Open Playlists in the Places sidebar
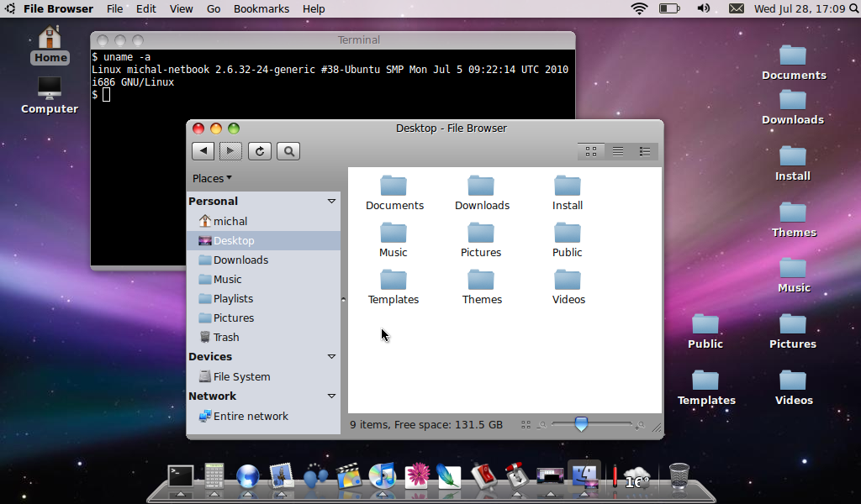Image resolution: width=861 pixels, height=504 pixels. pyautogui.click(x=263, y=298)
